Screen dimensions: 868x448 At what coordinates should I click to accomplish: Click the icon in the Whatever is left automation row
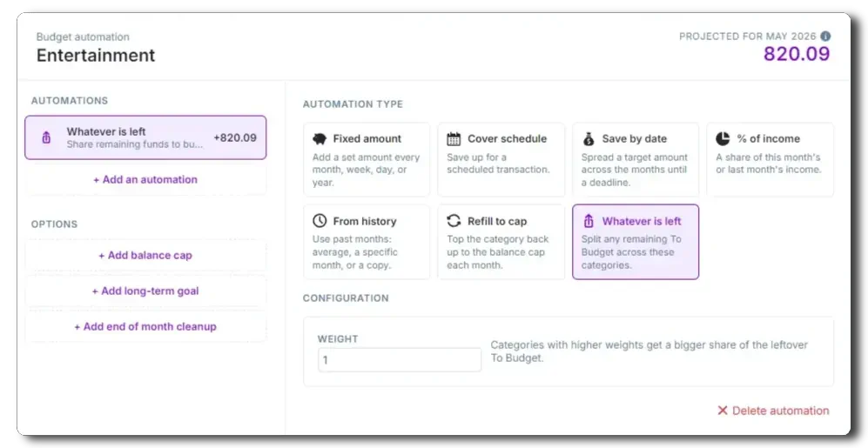click(x=46, y=137)
